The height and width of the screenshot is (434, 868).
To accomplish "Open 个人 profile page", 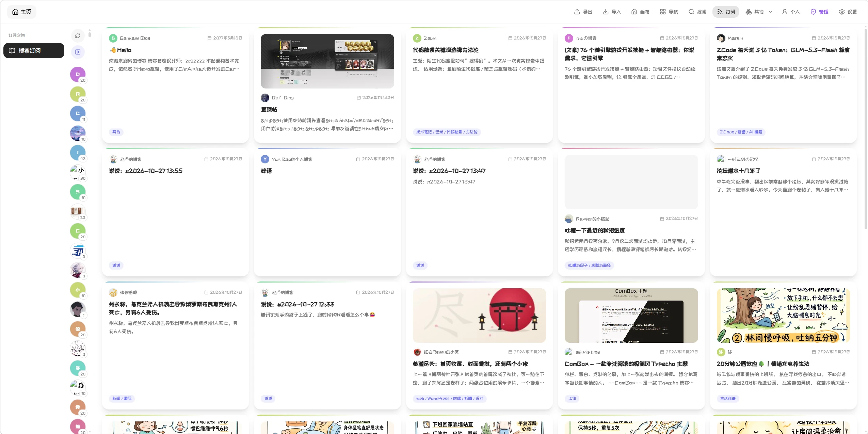I will click(x=791, y=12).
